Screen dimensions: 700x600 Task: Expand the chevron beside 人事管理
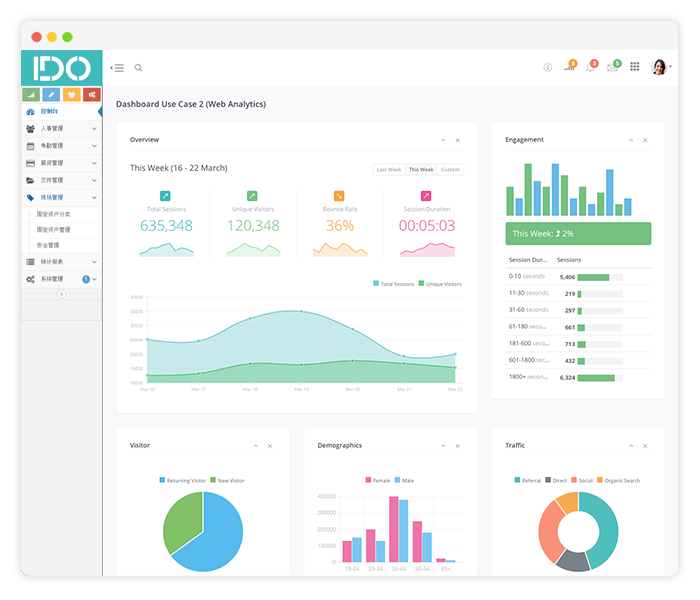[x=94, y=129]
